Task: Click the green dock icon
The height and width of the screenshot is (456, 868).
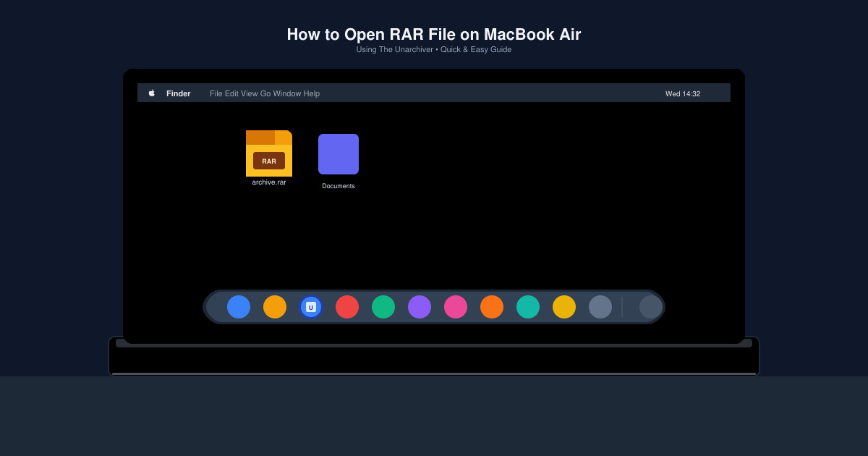Action: (383, 307)
